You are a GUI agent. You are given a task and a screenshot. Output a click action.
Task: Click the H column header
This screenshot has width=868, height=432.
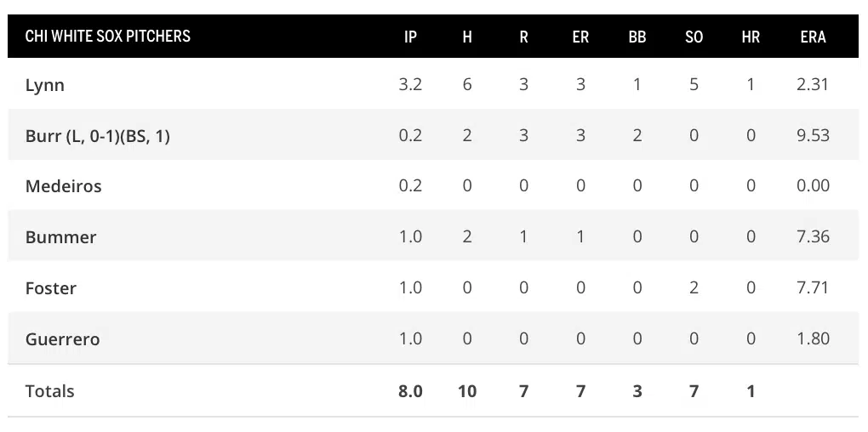(x=467, y=37)
